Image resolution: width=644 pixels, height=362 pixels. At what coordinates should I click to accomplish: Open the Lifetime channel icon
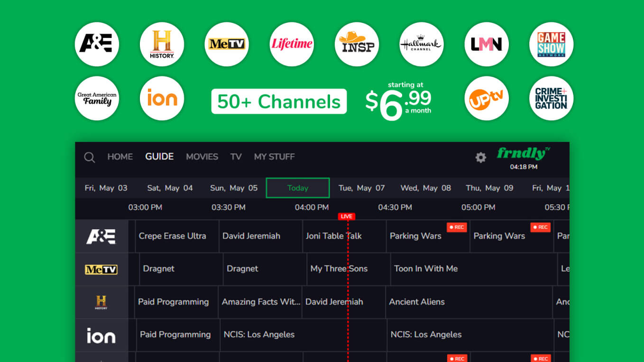pos(291,44)
